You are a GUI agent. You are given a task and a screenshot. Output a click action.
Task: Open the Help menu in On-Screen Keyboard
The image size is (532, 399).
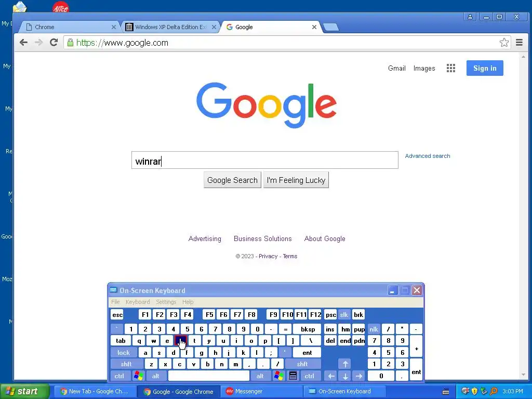[188, 302]
